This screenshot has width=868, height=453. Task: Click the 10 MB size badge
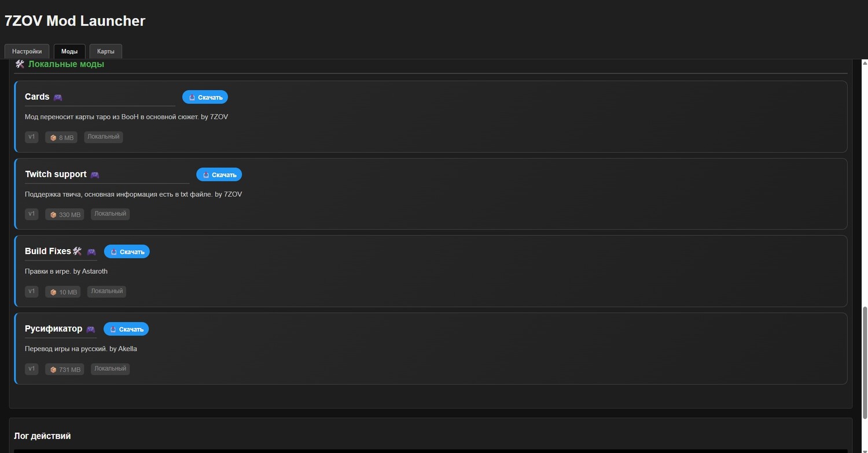tap(63, 292)
